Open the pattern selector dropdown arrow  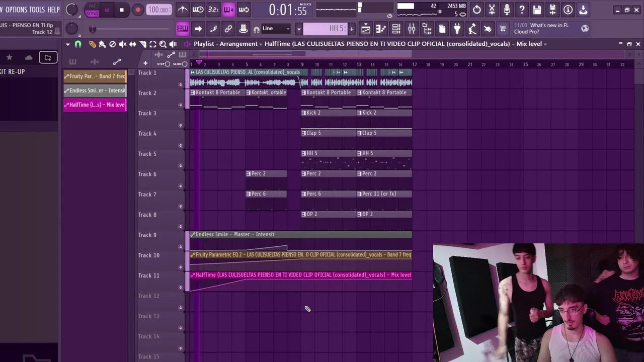coord(298,29)
